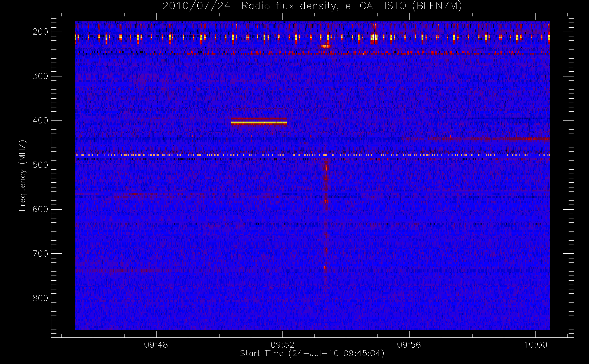
Task: Click the dotted orange interference line near 480 MHz
Action: point(312,155)
